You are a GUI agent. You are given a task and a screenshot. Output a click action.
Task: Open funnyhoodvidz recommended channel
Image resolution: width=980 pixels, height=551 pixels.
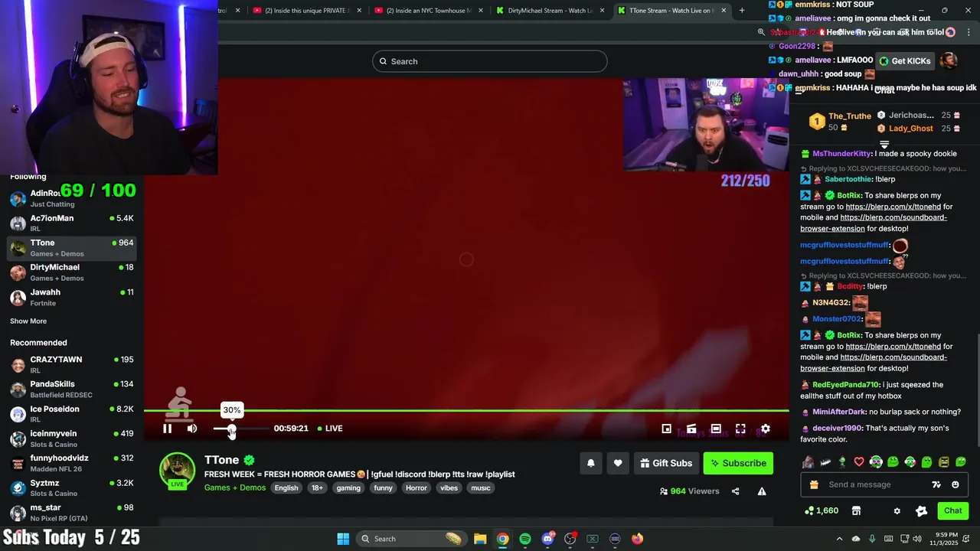pos(72,463)
